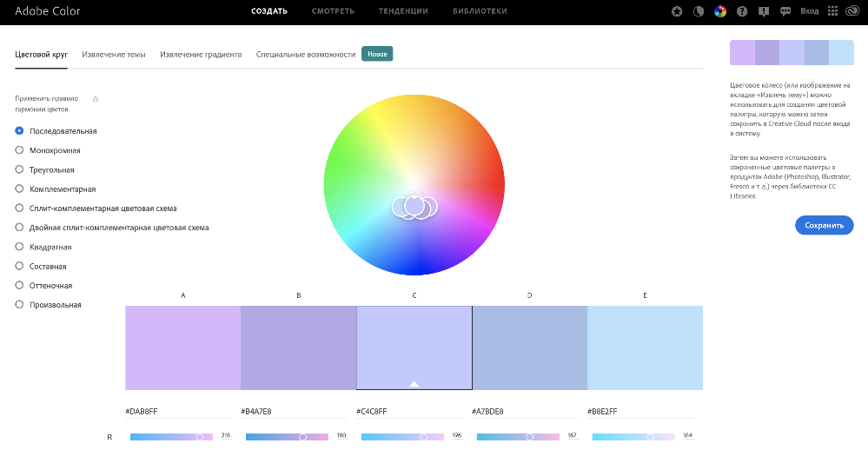The image size is (868, 450).
Task: Open the Извлечение градиента tab
Action: [201, 54]
